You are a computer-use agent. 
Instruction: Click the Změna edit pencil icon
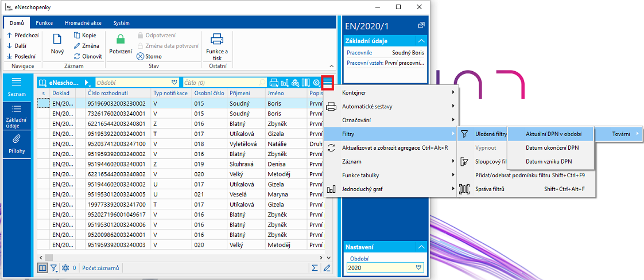pyautogui.click(x=77, y=46)
